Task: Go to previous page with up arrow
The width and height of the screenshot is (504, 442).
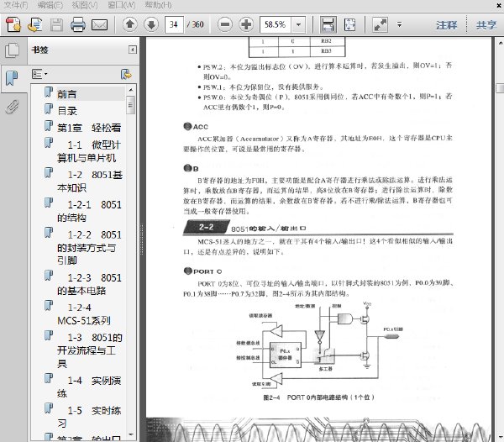Action: point(130,24)
